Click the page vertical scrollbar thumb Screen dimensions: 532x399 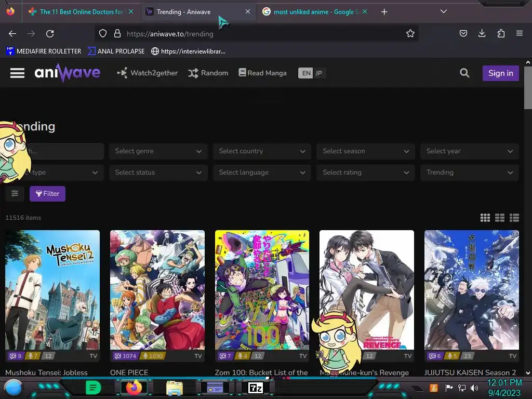(x=528, y=88)
